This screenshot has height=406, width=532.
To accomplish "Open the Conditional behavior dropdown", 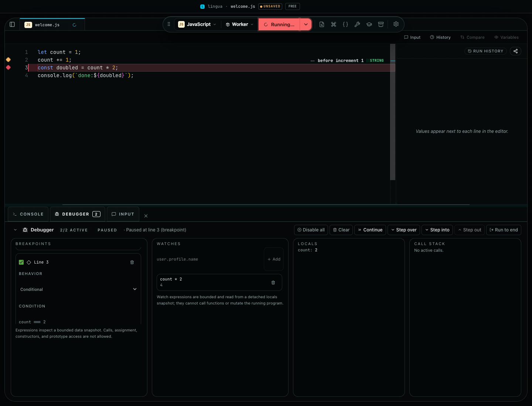I will (x=78, y=289).
